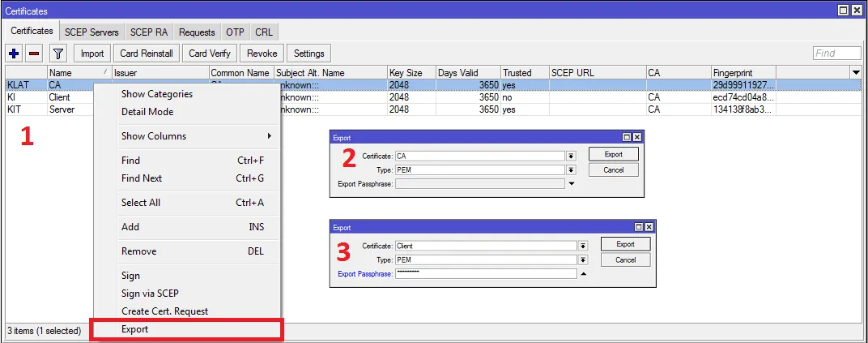The width and height of the screenshot is (868, 343).
Task: Click the Export Passphrase field in Client dialog
Action: tap(486, 274)
